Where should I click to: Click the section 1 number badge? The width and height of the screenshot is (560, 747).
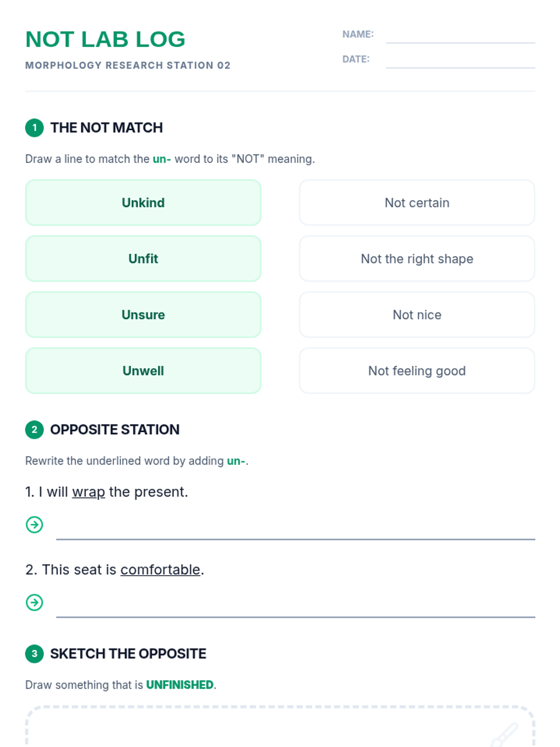pos(35,128)
